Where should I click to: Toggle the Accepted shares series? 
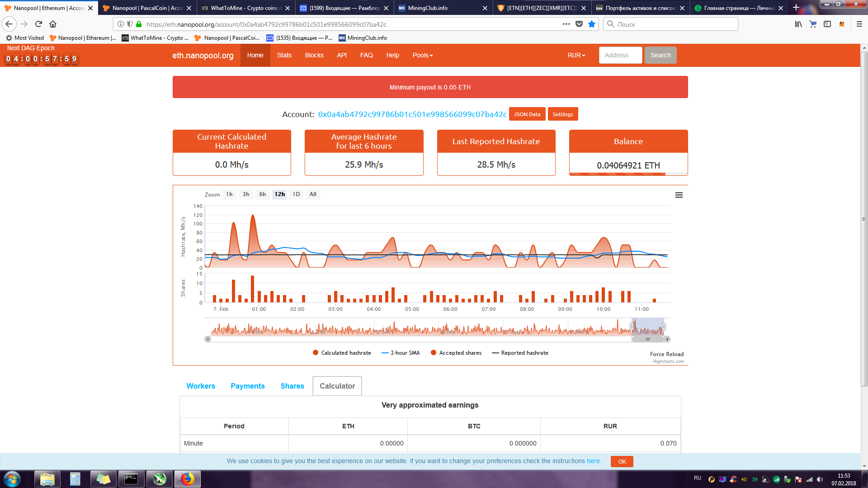(456, 353)
